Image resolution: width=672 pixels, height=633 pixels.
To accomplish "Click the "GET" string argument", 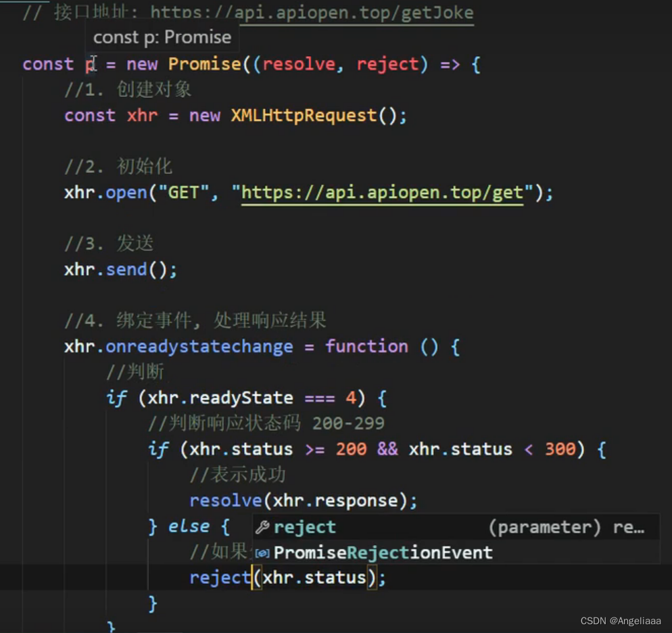I will (x=184, y=193).
